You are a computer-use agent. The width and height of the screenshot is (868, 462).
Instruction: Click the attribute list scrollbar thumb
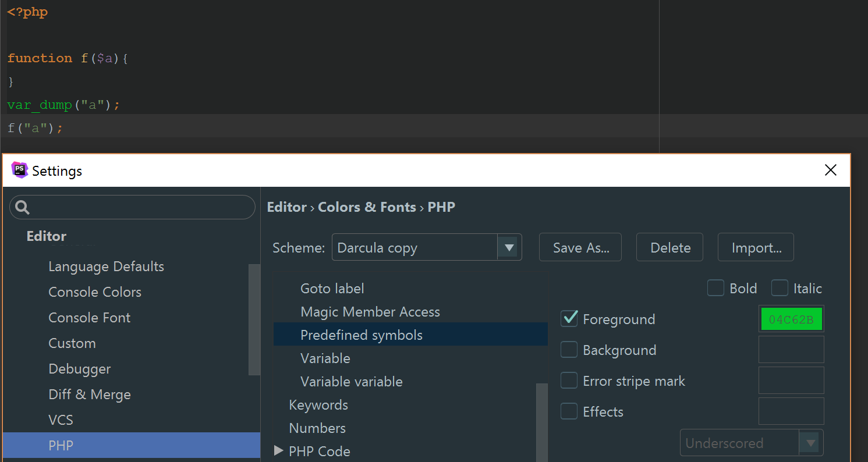(541, 422)
